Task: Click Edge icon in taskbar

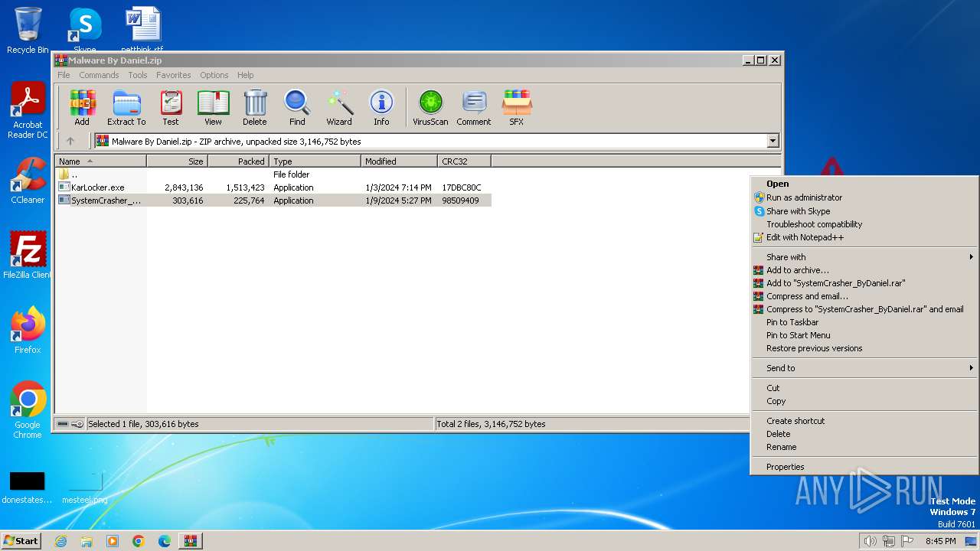Action: (x=164, y=541)
